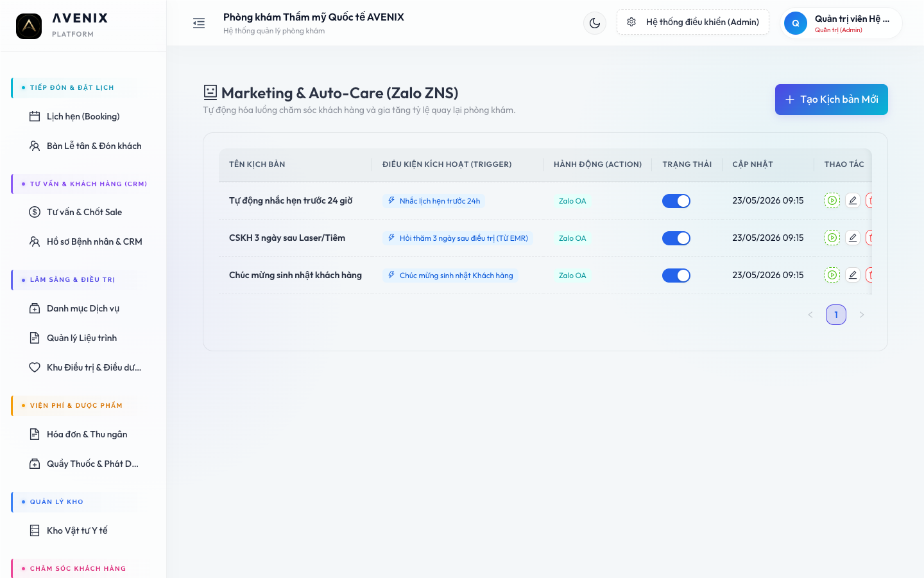Click TRẠNG THÁI column header
924x578 pixels.
pyautogui.click(x=687, y=164)
